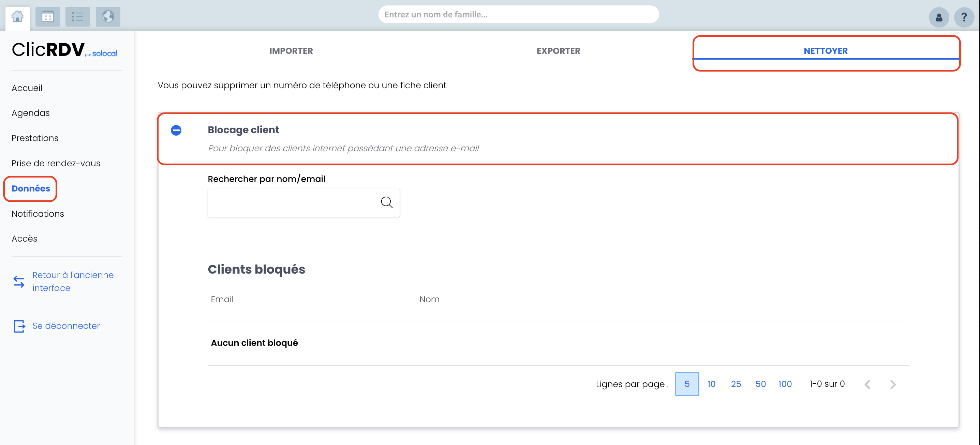980x445 pixels.
Task: Select the NETTOYER tab
Action: pos(826,51)
